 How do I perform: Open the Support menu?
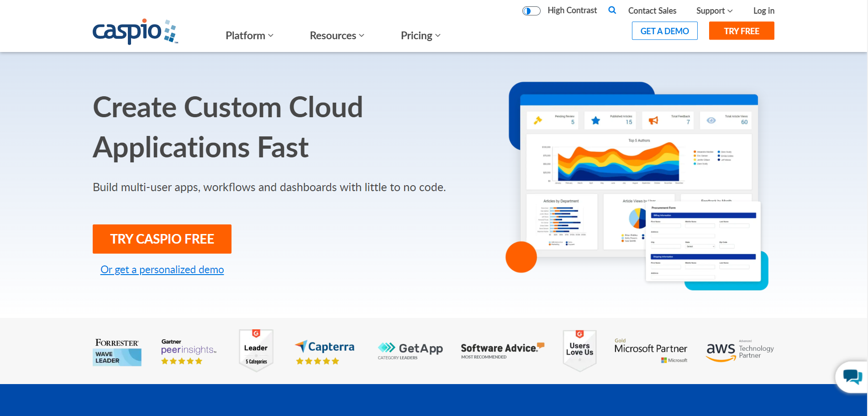pos(714,10)
